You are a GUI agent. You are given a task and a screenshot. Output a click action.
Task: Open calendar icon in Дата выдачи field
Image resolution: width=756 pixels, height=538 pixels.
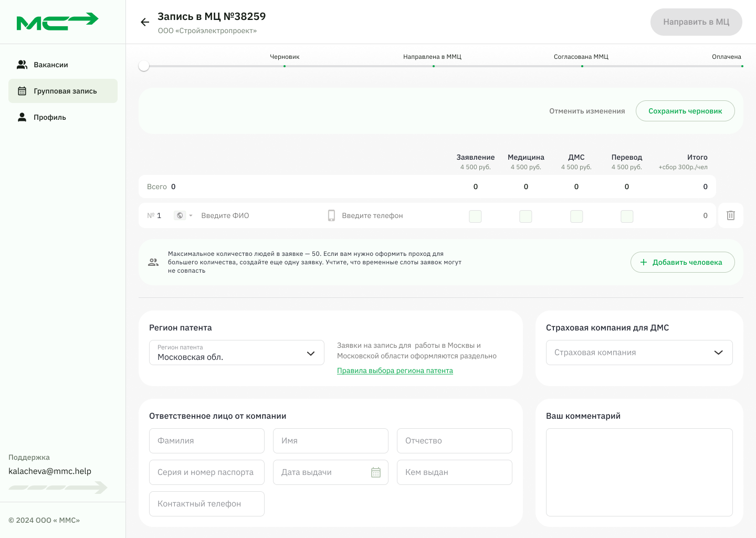coord(376,472)
